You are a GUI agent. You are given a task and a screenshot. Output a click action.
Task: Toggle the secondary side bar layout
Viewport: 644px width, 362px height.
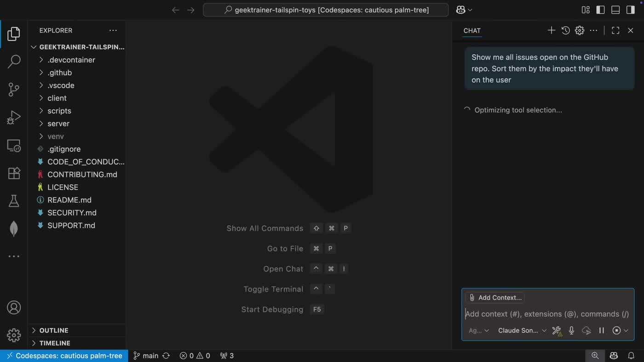(x=631, y=10)
